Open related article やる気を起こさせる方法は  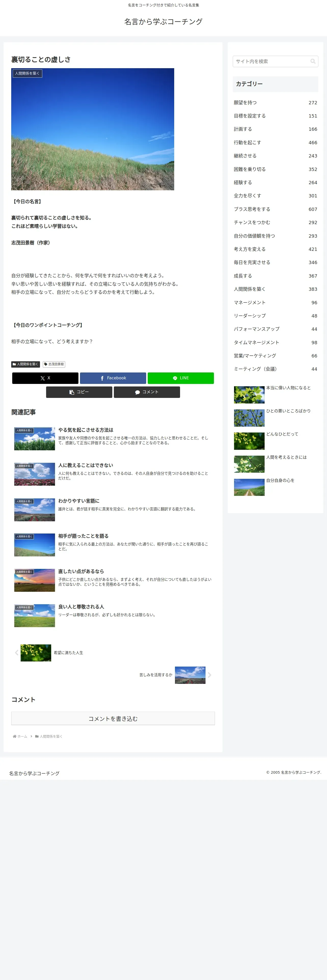[x=113, y=439]
